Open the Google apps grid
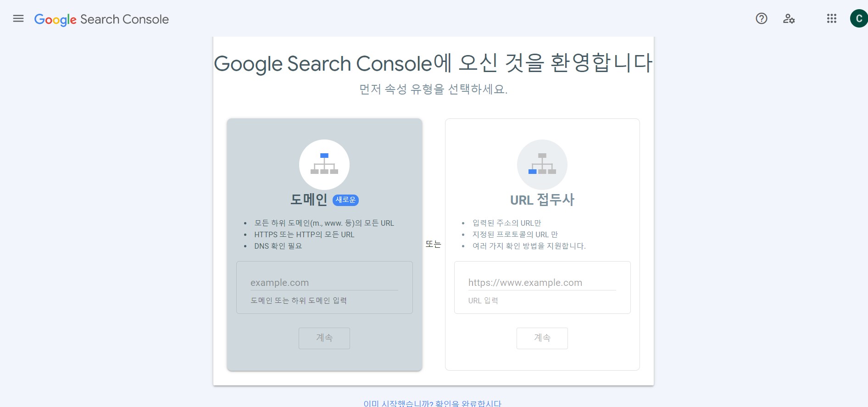 [832, 18]
